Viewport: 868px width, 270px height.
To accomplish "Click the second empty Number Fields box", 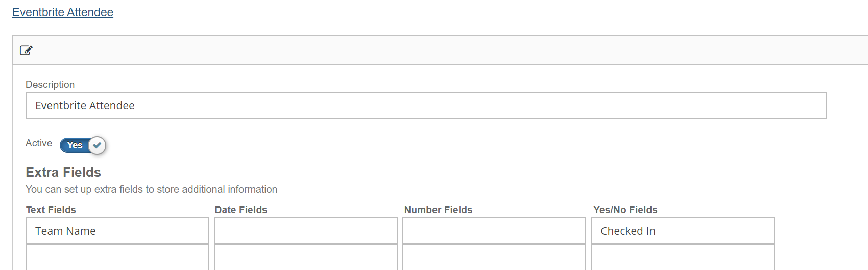I will [x=494, y=257].
